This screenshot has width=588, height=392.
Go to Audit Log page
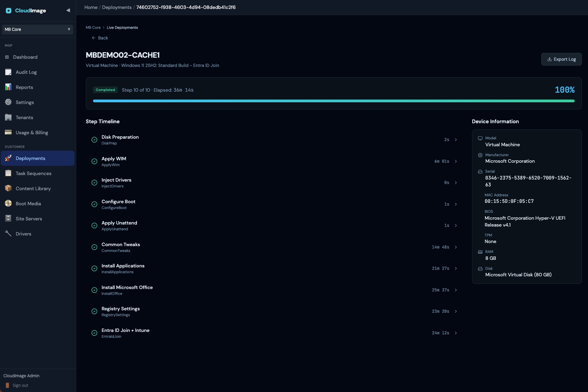(x=38, y=72)
